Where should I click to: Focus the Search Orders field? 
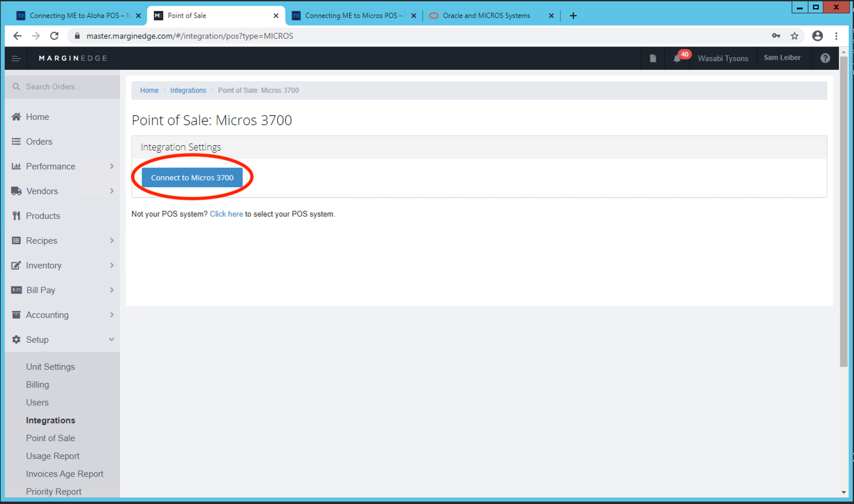pyautogui.click(x=62, y=87)
